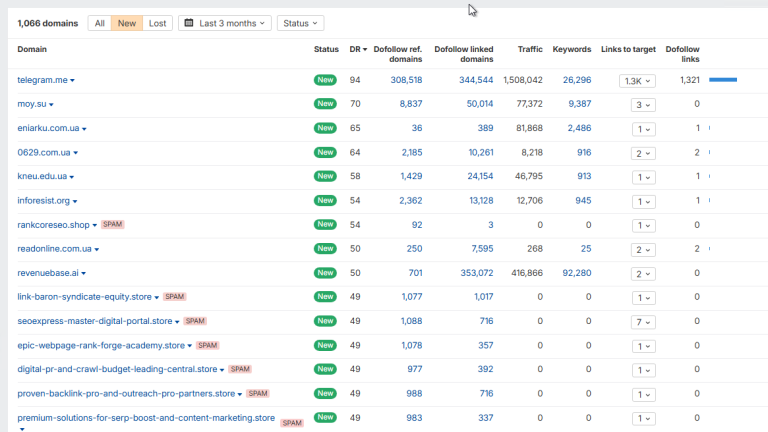Open kneu.edu.ua domain link
This screenshot has width=768, height=432.
coord(42,176)
